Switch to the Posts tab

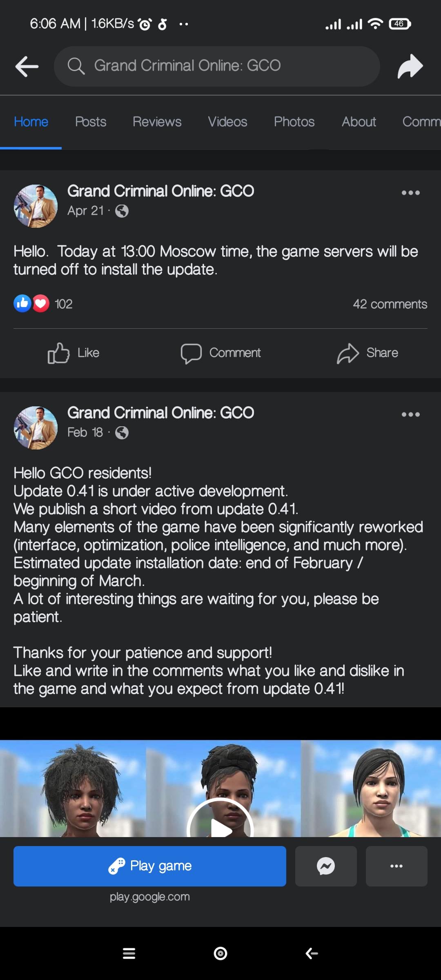[x=91, y=122]
